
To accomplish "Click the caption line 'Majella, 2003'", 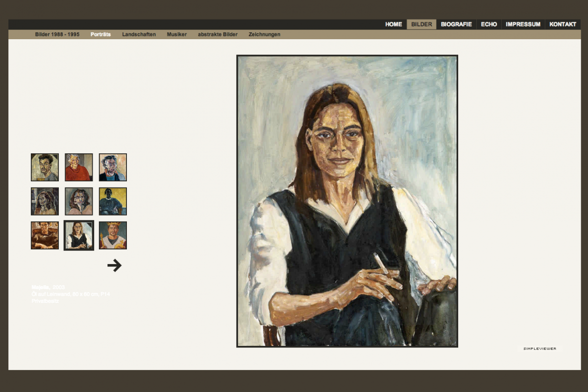I will click(49, 287).
